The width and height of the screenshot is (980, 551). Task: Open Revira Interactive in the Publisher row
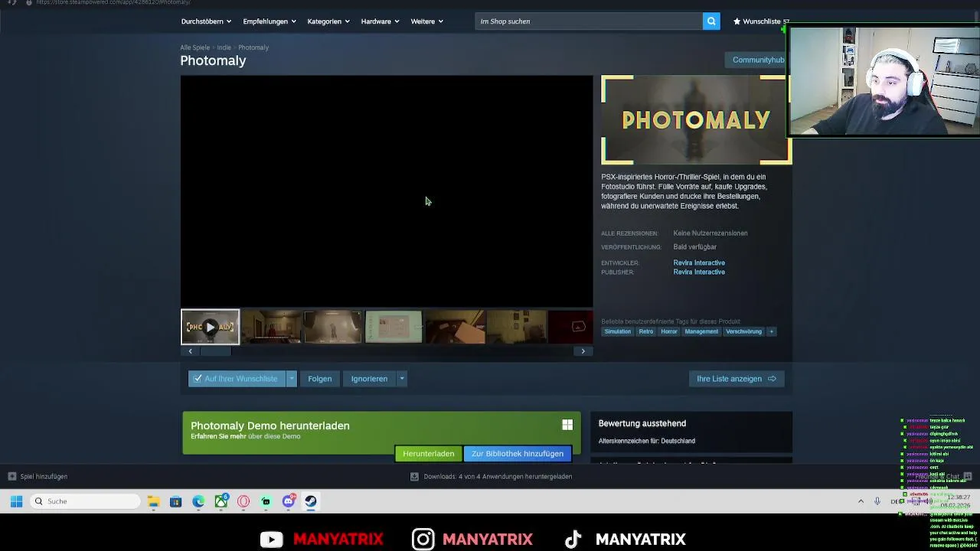(699, 272)
